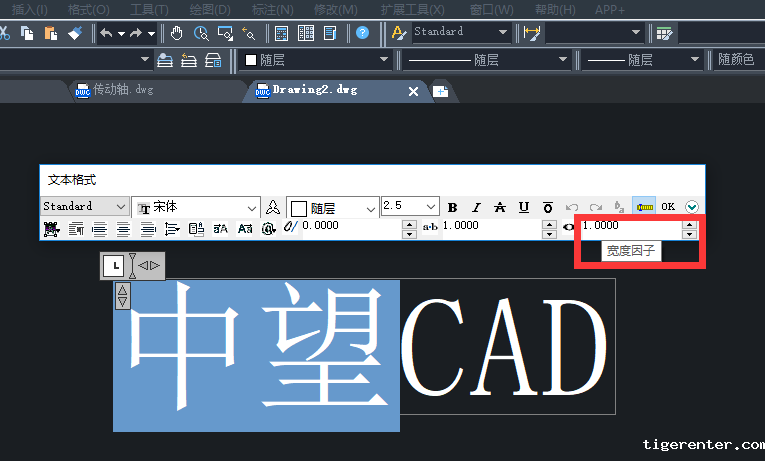This screenshot has width=765, height=461.
Task: Click the width factor 1.0000 field
Action: [x=628, y=226]
